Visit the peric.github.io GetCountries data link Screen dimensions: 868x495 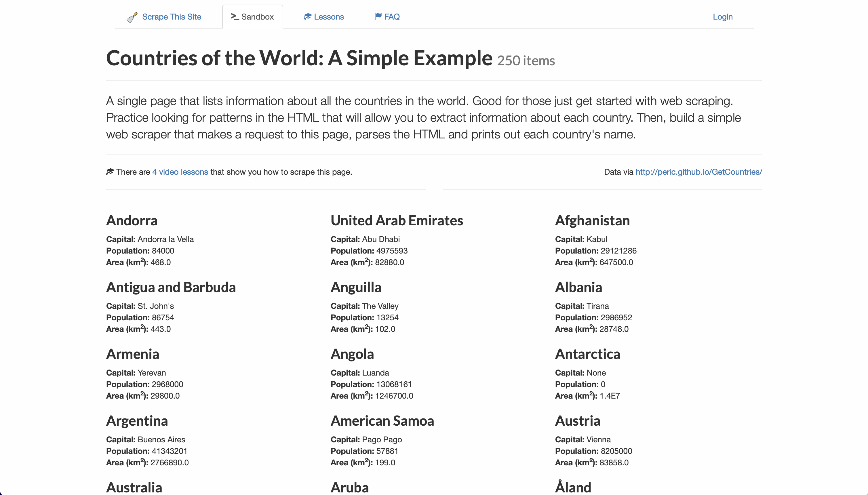click(699, 172)
